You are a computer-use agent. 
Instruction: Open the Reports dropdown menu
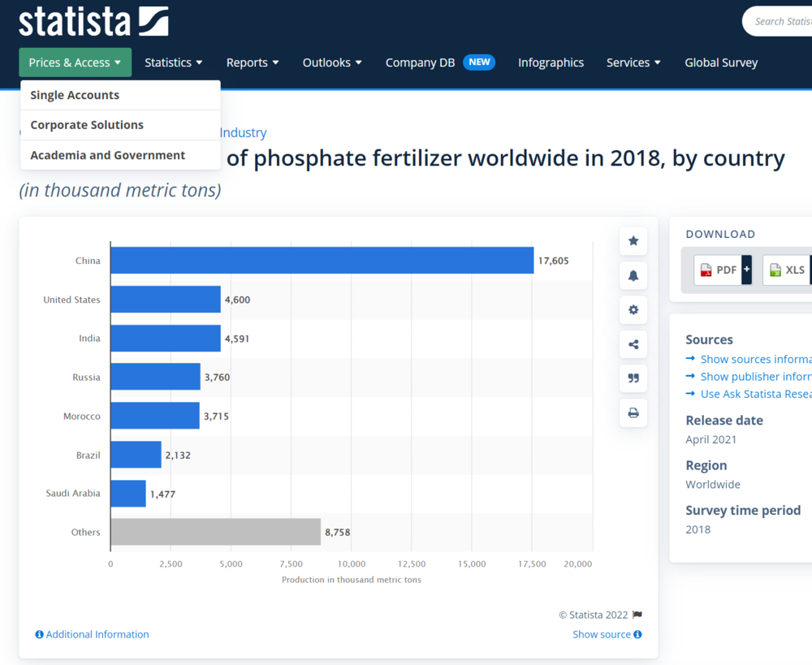coord(253,63)
